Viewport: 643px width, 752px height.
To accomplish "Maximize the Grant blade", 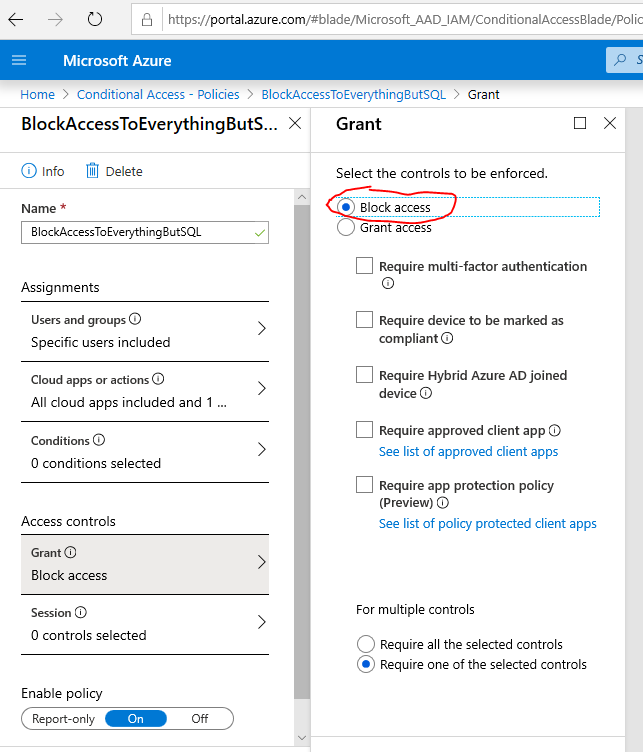I will [580, 124].
